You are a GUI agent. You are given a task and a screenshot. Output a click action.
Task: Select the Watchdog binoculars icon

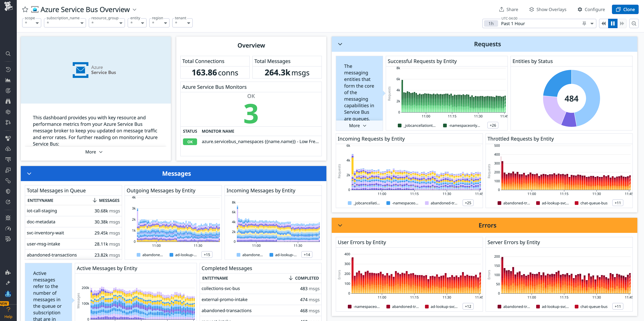[8, 101]
